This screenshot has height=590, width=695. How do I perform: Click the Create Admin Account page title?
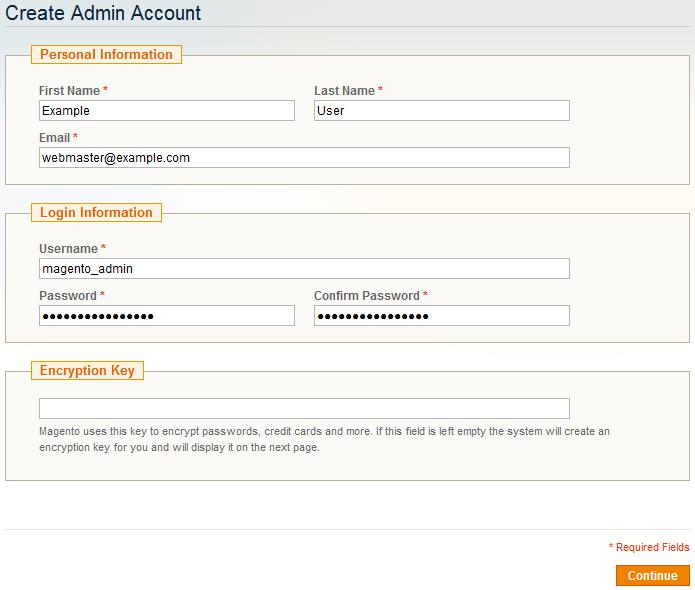[x=103, y=14]
